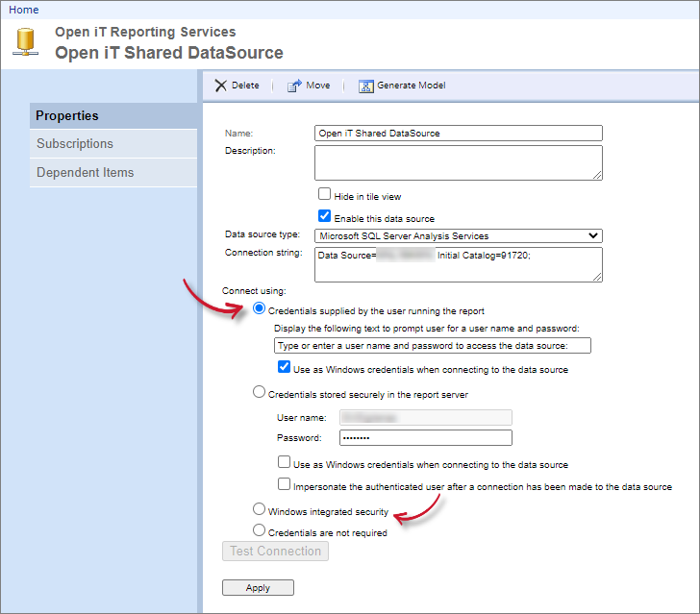
Task: Click the data source database icon
Action: click(25, 42)
